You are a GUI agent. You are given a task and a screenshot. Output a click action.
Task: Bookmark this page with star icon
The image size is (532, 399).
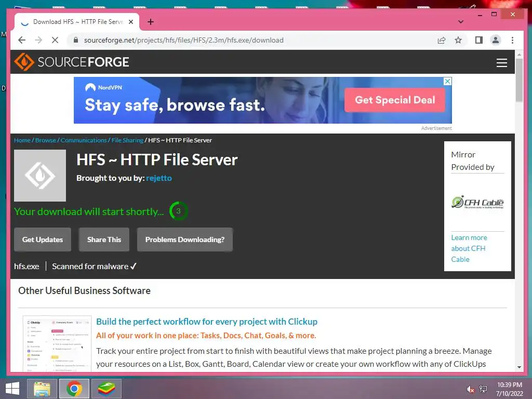point(458,41)
